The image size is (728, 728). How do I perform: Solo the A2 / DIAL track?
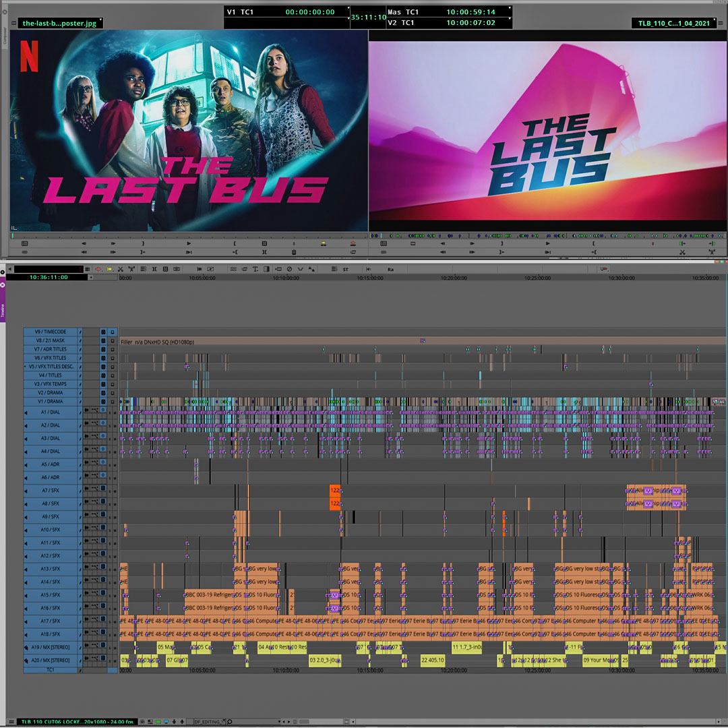pyautogui.click(x=110, y=426)
